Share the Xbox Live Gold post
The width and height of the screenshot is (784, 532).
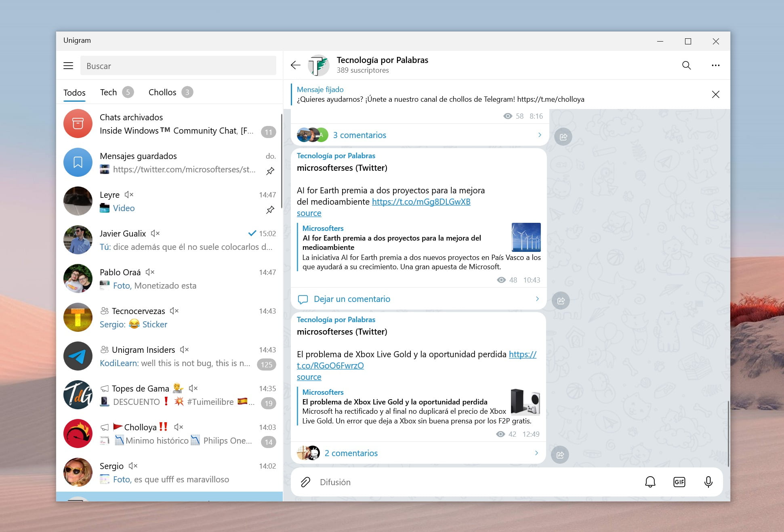(560, 455)
